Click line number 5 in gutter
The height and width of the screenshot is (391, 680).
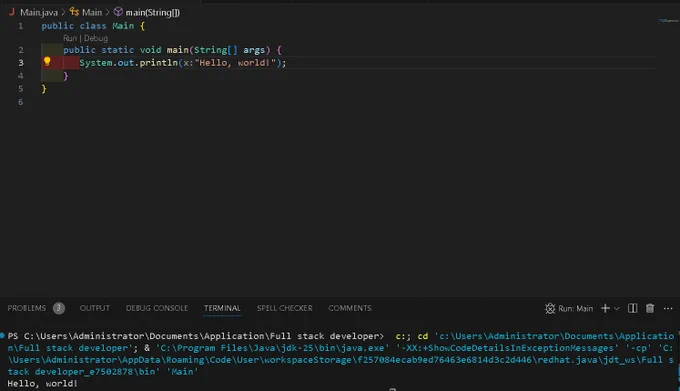coord(20,89)
